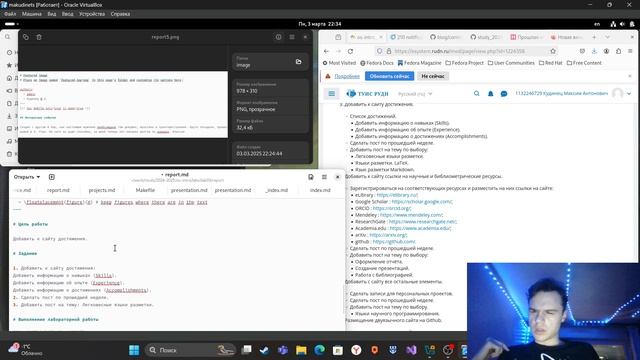The image size is (640, 360).
Task: Click search icon in file manager window
Action: tap(8, 37)
